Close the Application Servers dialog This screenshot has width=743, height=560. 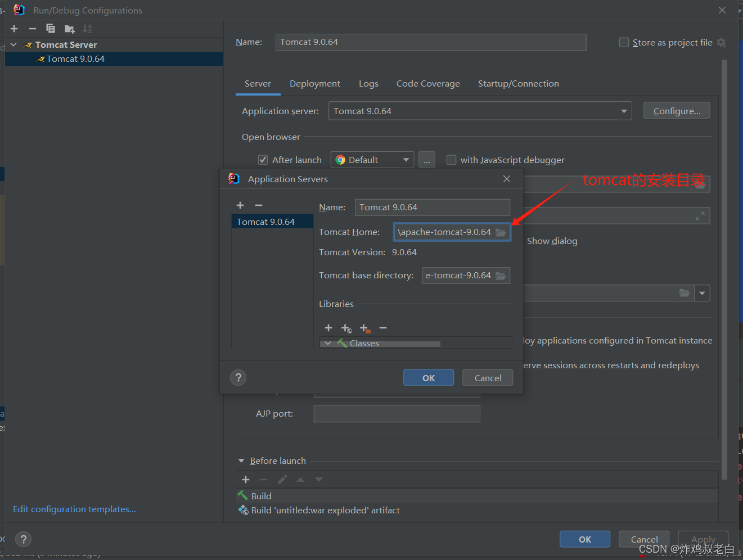tap(507, 179)
